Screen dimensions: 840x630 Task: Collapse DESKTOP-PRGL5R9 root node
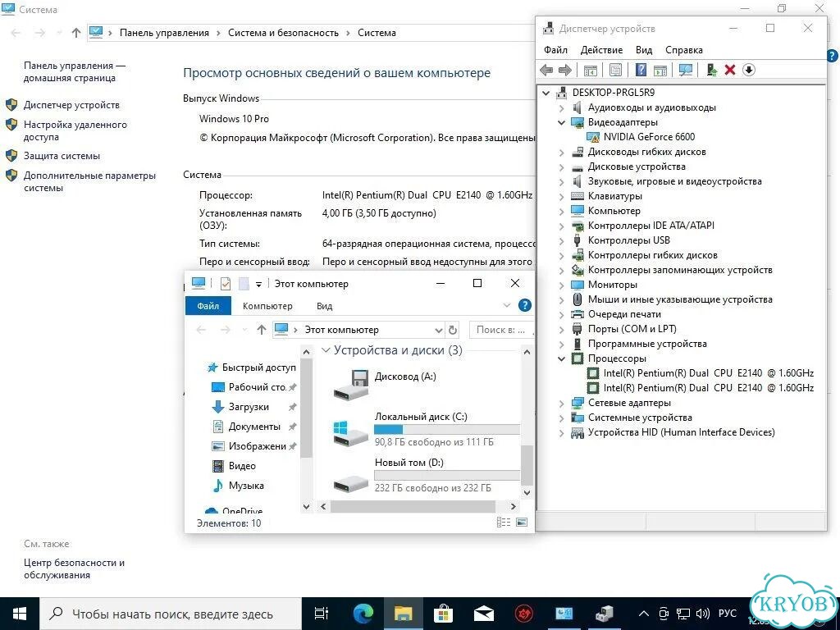click(x=546, y=93)
